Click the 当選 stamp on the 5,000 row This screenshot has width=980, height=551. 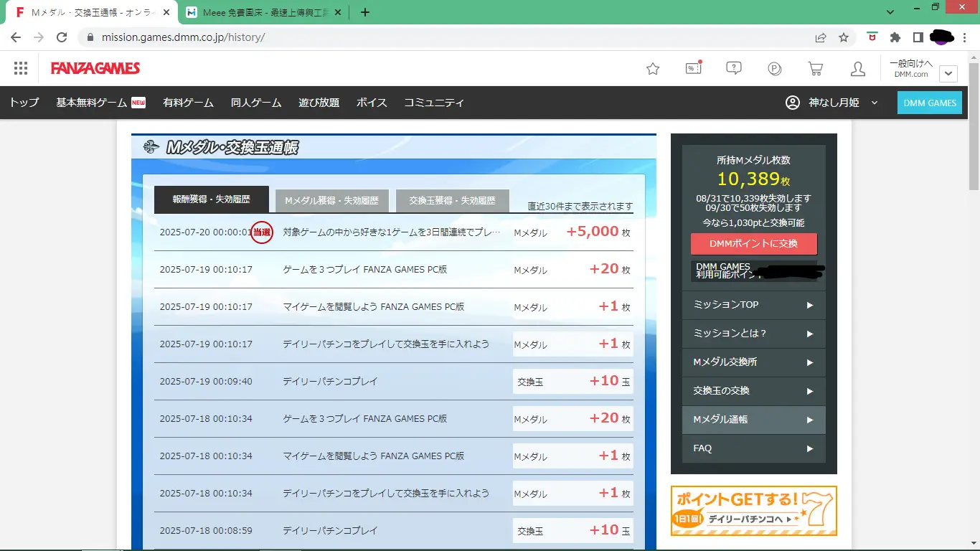pos(262,232)
